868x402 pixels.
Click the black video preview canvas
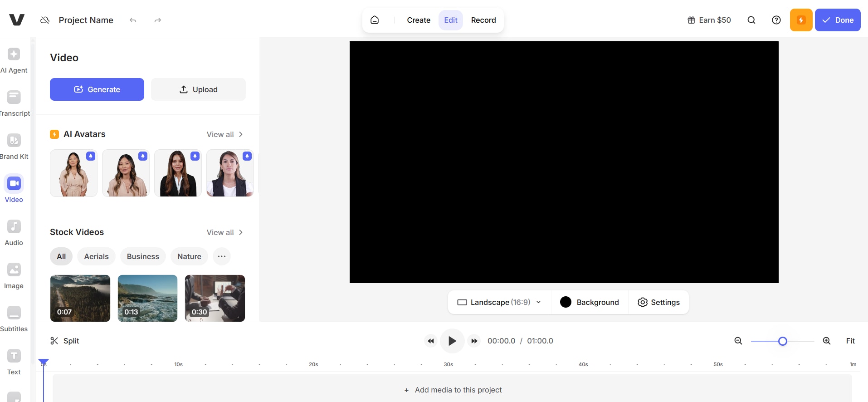pos(564,162)
